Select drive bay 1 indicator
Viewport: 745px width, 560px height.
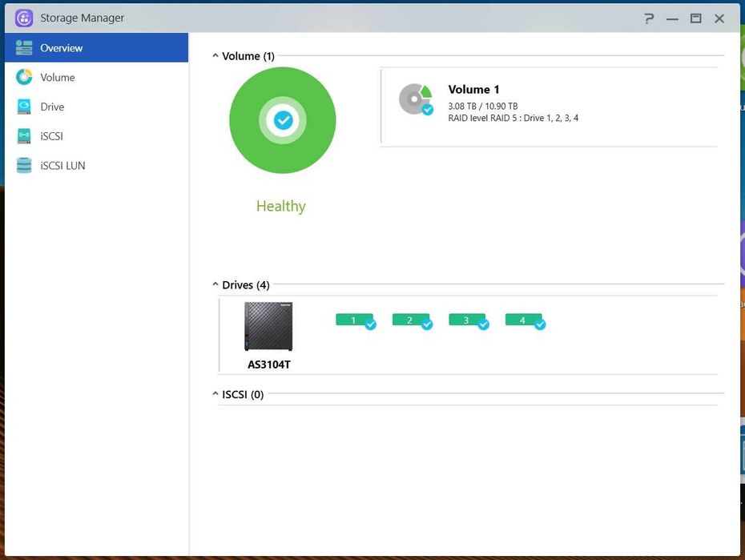[x=356, y=321]
